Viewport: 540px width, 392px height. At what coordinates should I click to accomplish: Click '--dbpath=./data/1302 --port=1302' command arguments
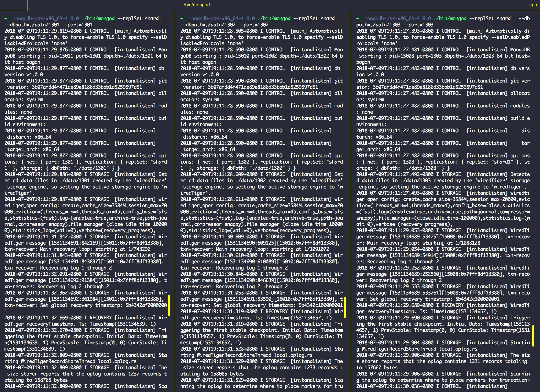[x=224, y=25]
